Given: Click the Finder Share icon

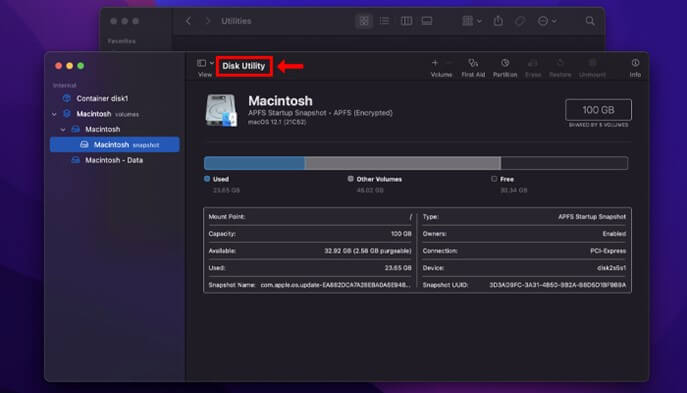Looking at the screenshot, I should (498, 21).
